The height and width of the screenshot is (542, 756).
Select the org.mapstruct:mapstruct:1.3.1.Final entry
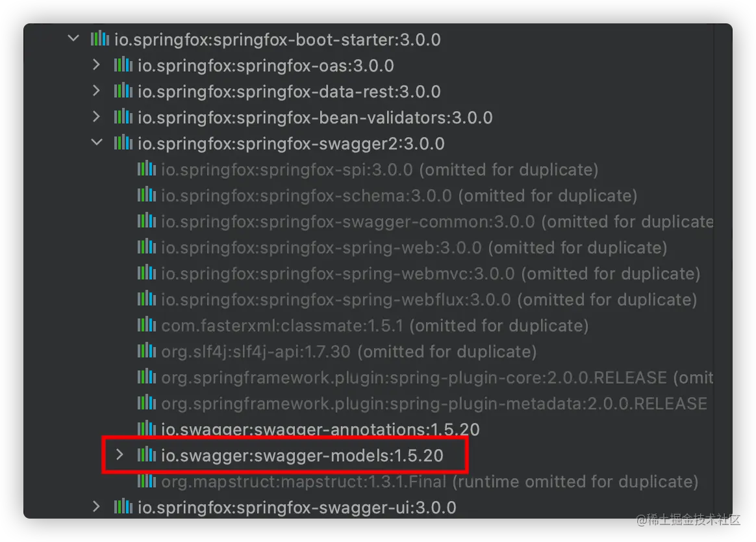pos(429,482)
